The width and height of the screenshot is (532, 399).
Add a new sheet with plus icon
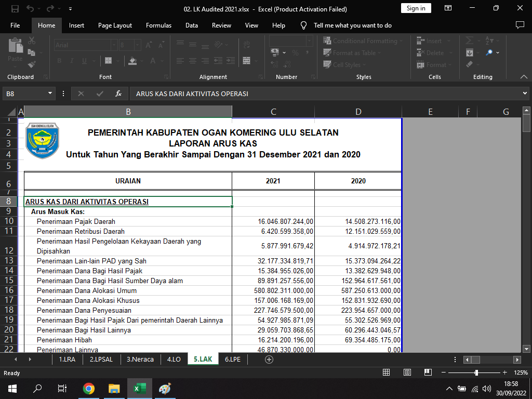click(x=269, y=359)
